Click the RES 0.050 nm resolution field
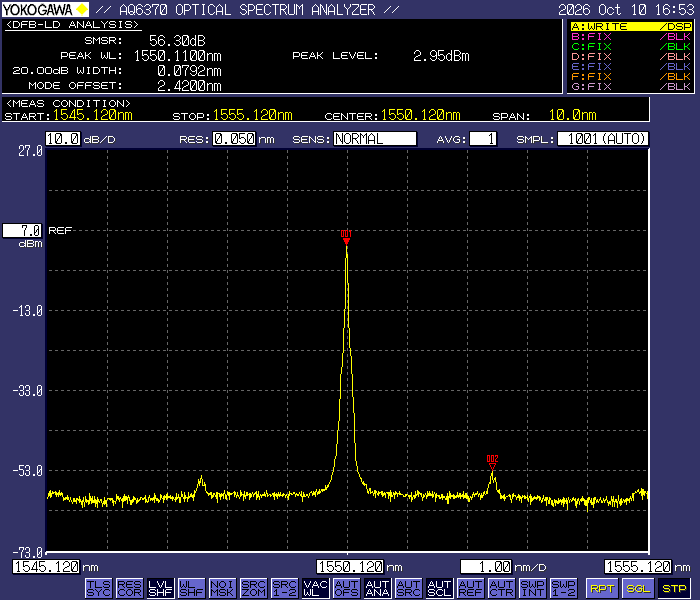 [x=234, y=139]
